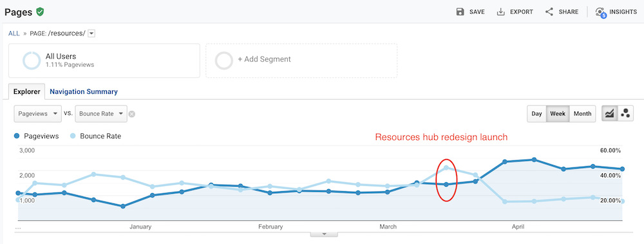Open the Insights icon with badge
Image resolution: width=644 pixels, height=244 pixels.
pyautogui.click(x=601, y=12)
